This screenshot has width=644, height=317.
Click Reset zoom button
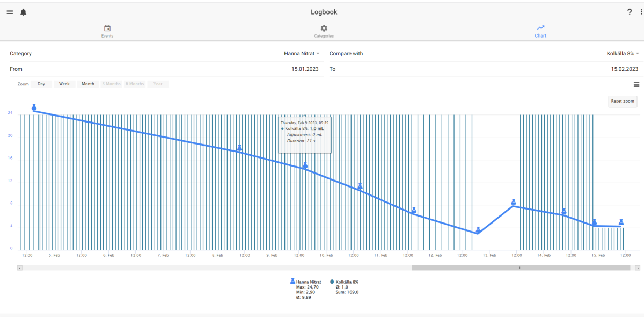pos(623,101)
